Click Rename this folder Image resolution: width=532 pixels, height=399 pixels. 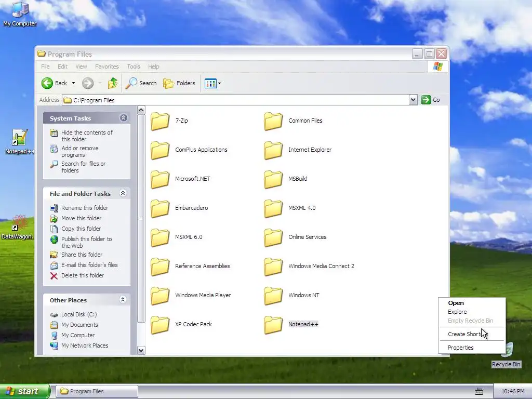pyautogui.click(x=85, y=208)
